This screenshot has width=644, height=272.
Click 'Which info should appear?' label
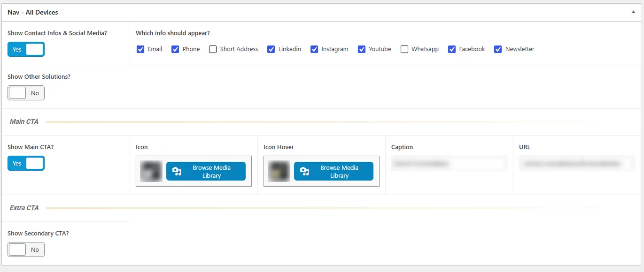click(173, 33)
